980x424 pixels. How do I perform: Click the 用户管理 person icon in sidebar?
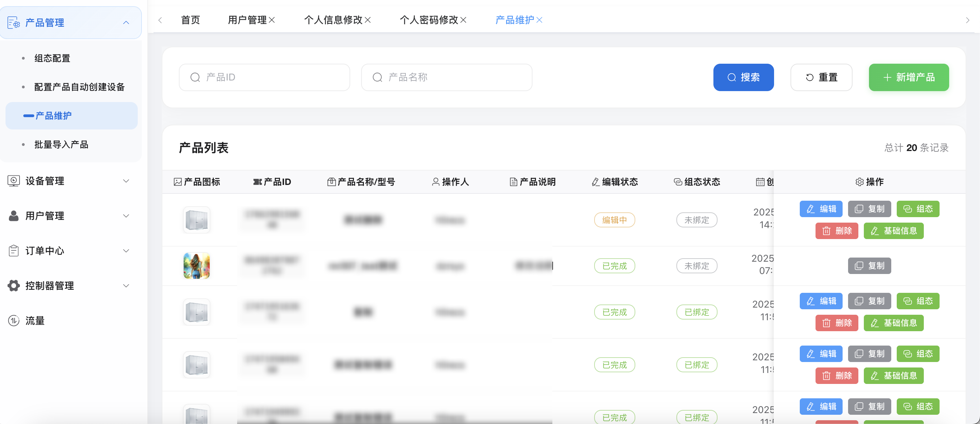(x=13, y=216)
